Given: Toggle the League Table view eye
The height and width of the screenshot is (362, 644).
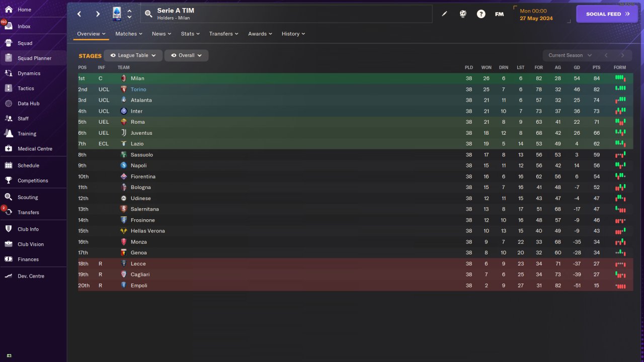Looking at the screenshot, I should point(113,55).
